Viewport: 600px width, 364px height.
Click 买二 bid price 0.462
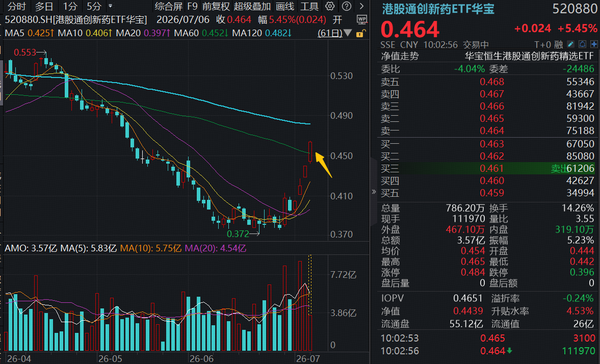[x=492, y=157]
